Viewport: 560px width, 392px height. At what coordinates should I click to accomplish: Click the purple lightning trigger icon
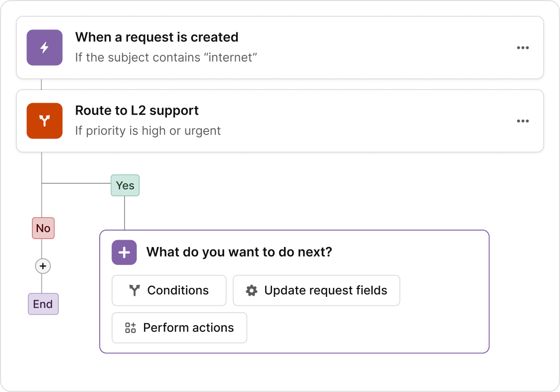(x=44, y=48)
